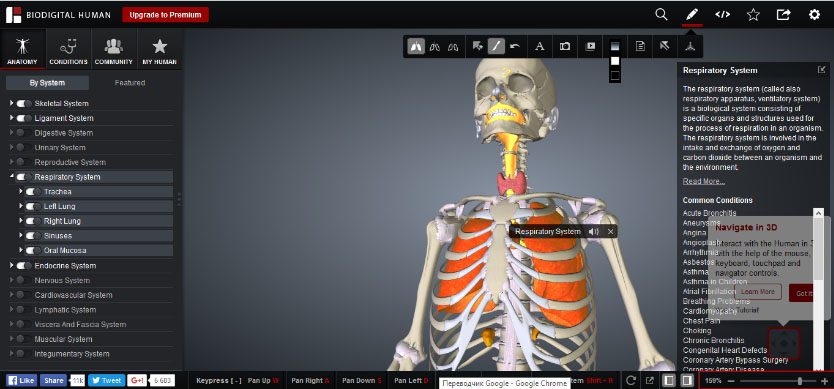This screenshot has height=389, width=834.
Task: Select the text annotation 'A' tool
Action: click(x=539, y=46)
